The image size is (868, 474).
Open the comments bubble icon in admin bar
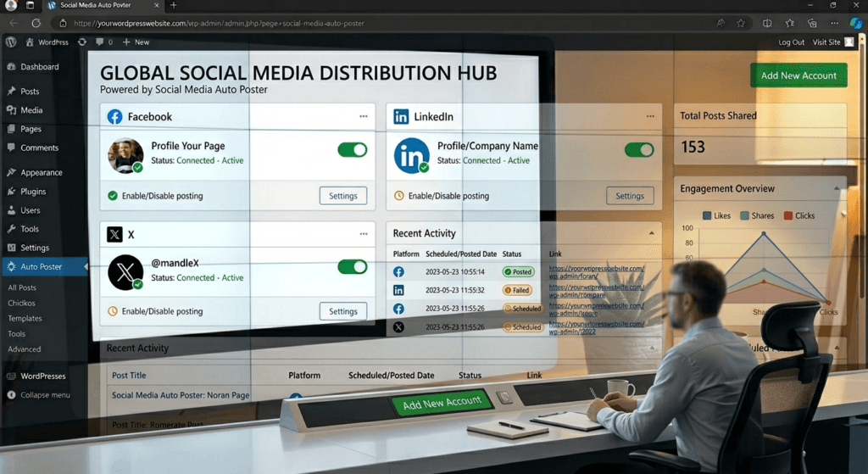coord(100,42)
